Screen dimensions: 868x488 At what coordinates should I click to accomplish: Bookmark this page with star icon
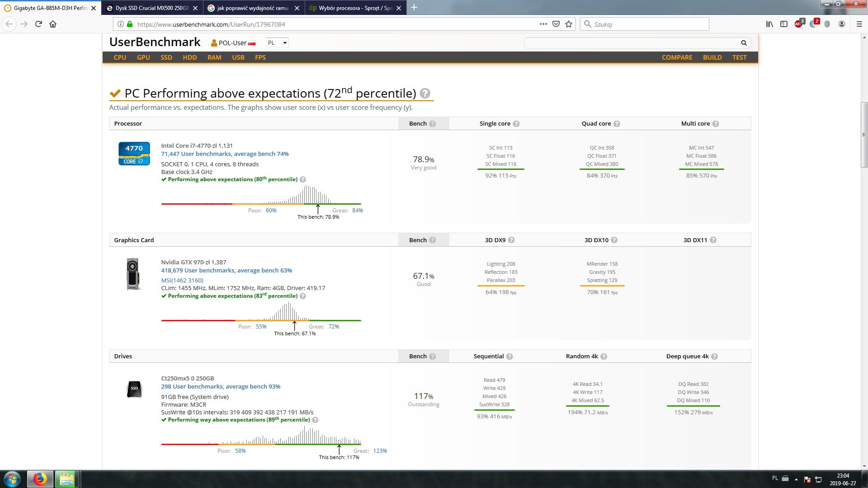[x=569, y=24]
